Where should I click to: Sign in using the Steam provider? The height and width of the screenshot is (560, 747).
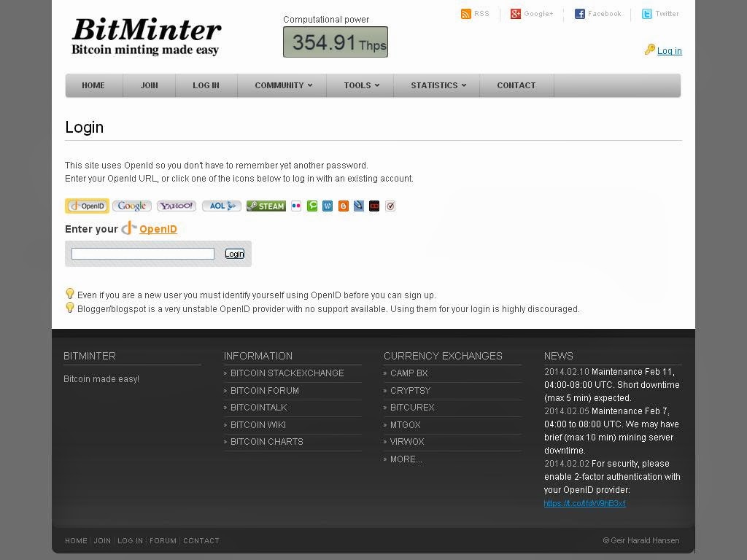click(266, 206)
